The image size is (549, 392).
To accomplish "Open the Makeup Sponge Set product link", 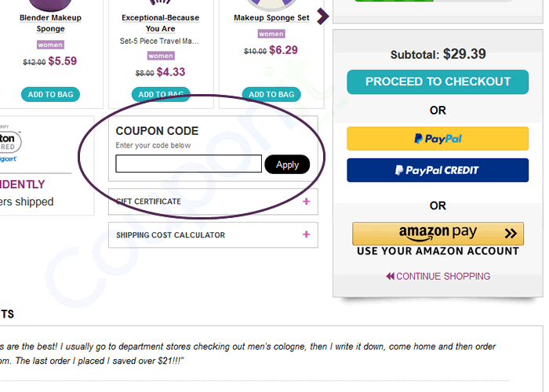I will pos(271,18).
